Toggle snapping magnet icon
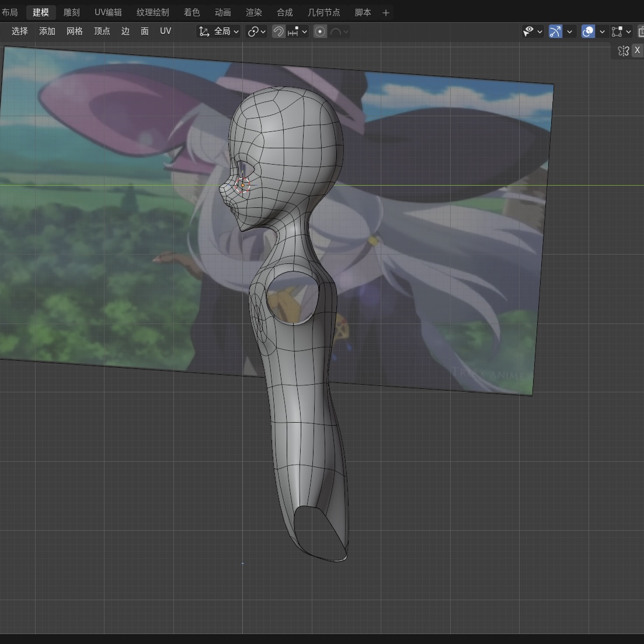Image resolution: width=644 pixels, height=644 pixels. pyautogui.click(x=279, y=32)
